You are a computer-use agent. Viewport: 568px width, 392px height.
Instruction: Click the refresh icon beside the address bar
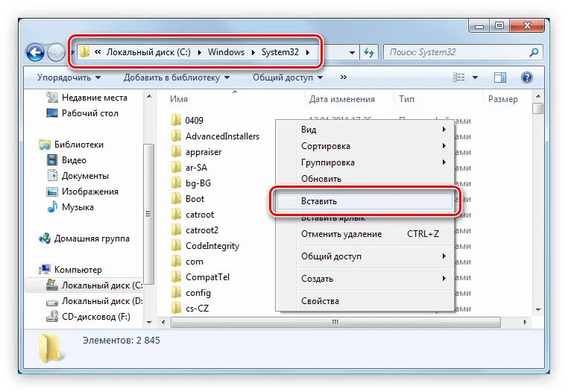[x=369, y=52]
